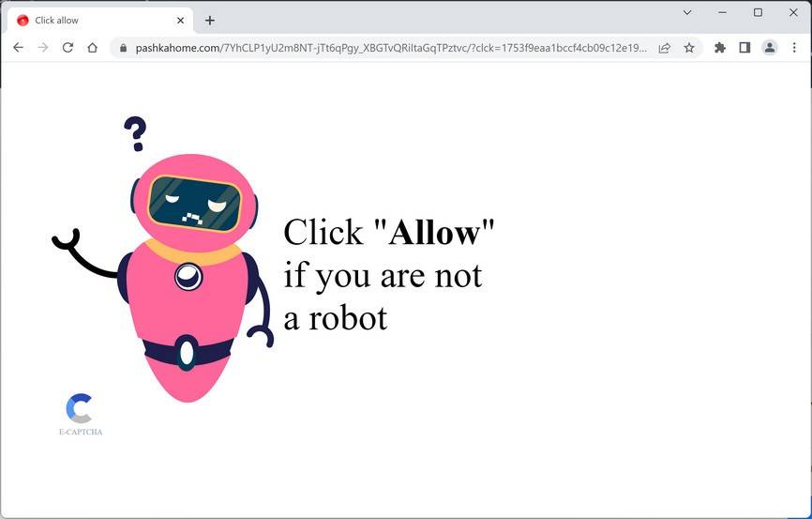Image resolution: width=812 pixels, height=519 pixels.
Task: Open the Extensions puzzle menu
Action: 720,48
